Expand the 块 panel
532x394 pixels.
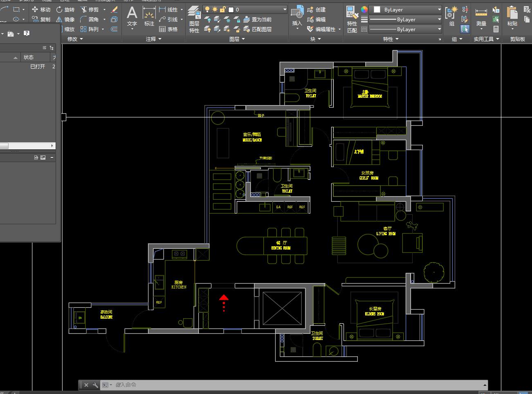pyautogui.click(x=315, y=39)
